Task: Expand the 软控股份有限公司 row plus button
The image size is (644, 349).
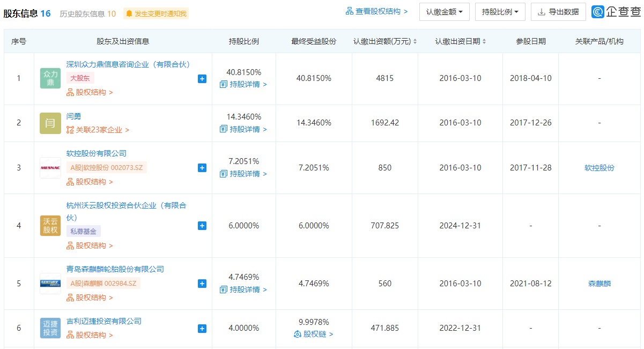Action: (x=202, y=168)
